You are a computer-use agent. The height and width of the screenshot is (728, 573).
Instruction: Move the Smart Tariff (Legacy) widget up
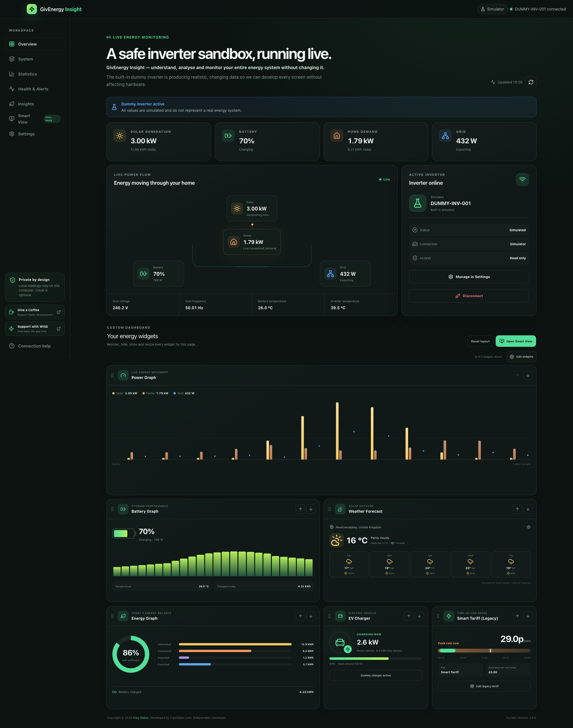(x=517, y=616)
